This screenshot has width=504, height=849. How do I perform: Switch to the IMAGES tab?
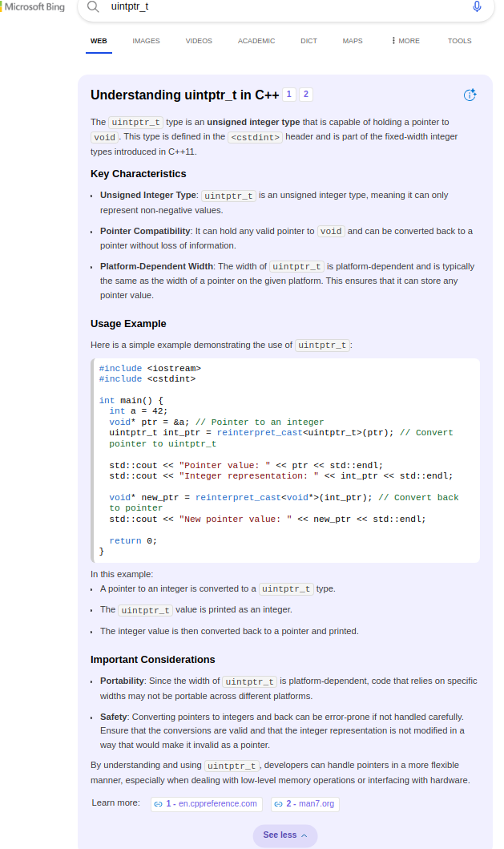tap(146, 41)
